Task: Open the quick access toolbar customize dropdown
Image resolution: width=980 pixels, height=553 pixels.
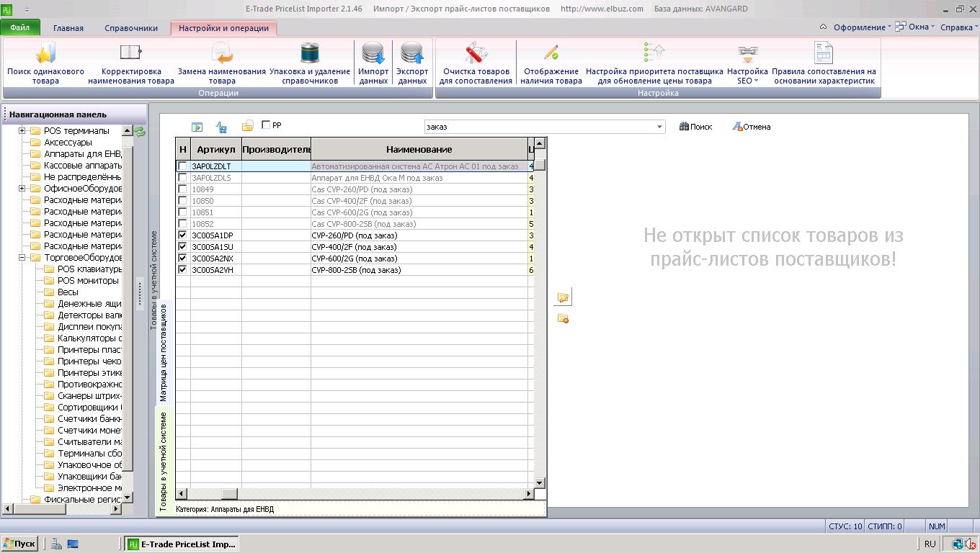Action: (x=27, y=9)
